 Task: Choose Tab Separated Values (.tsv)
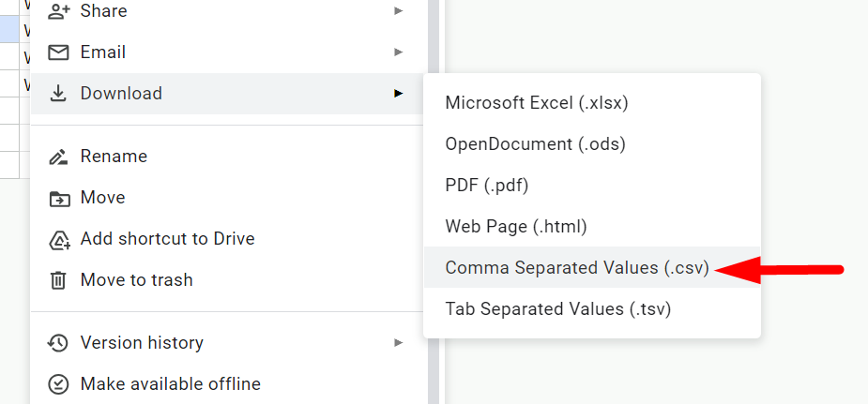click(558, 309)
